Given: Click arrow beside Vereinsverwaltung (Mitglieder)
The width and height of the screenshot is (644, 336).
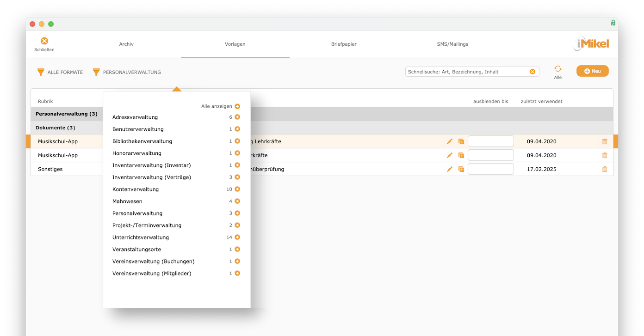Looking at the screenshot, I should tap(237, 274).
